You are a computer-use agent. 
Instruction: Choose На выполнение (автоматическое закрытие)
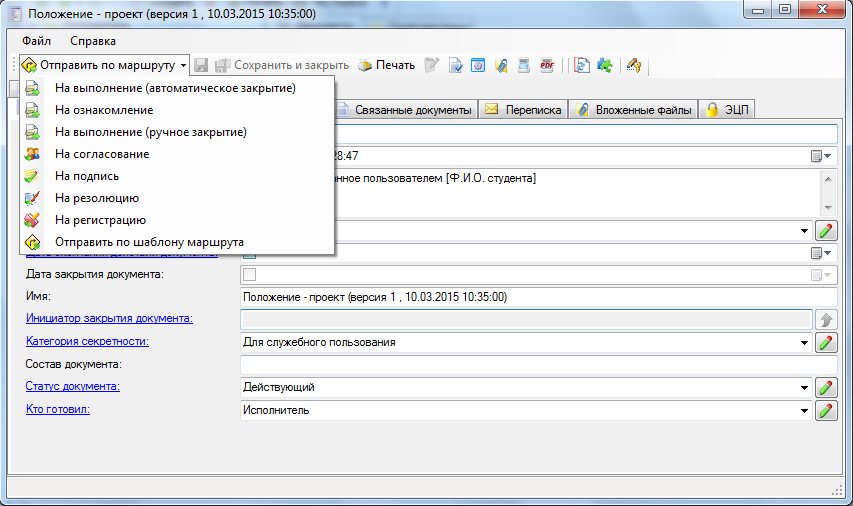coord(177,88)
